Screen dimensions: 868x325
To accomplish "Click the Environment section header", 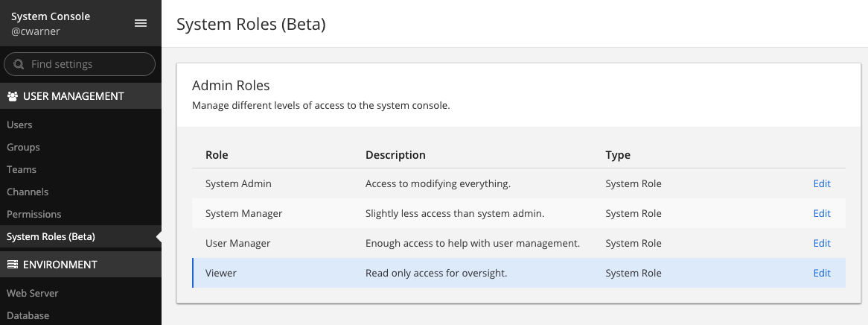I will pos(60,265).
